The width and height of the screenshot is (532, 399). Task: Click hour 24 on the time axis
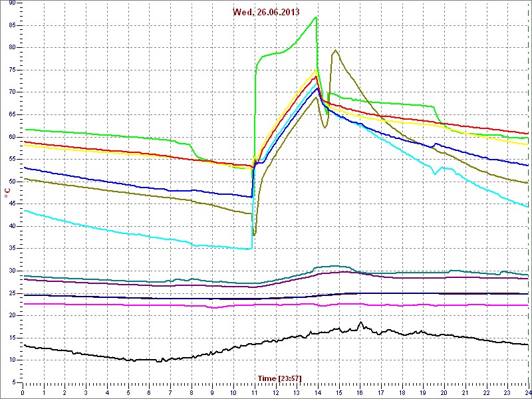(527, 393)
